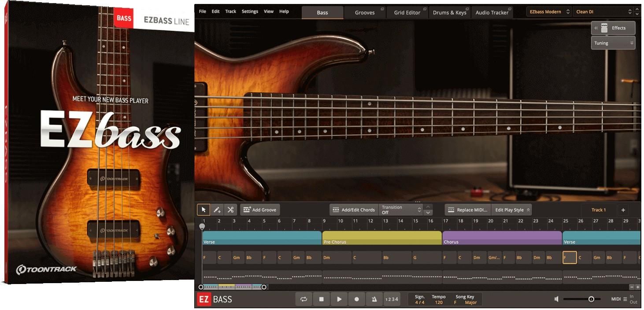644x310 pixels.
Task: Click the Replace MIDI button
Action: [467, 210]
